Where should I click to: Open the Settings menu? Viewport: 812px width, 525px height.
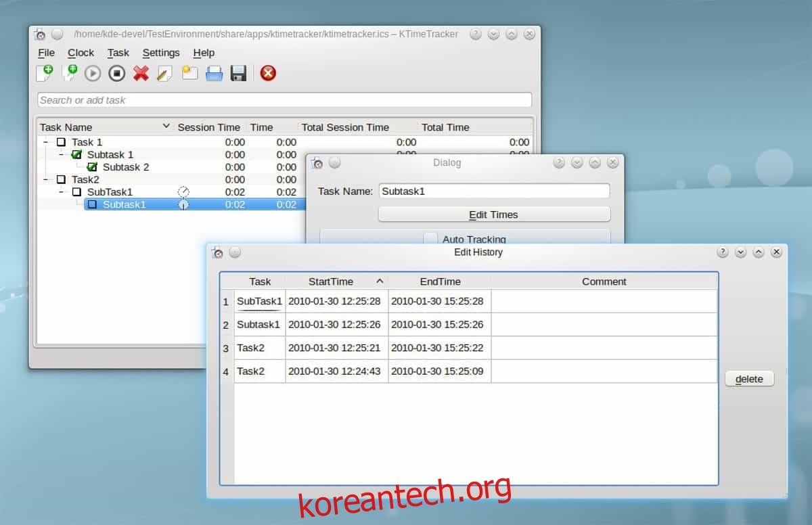coord(161,53)
